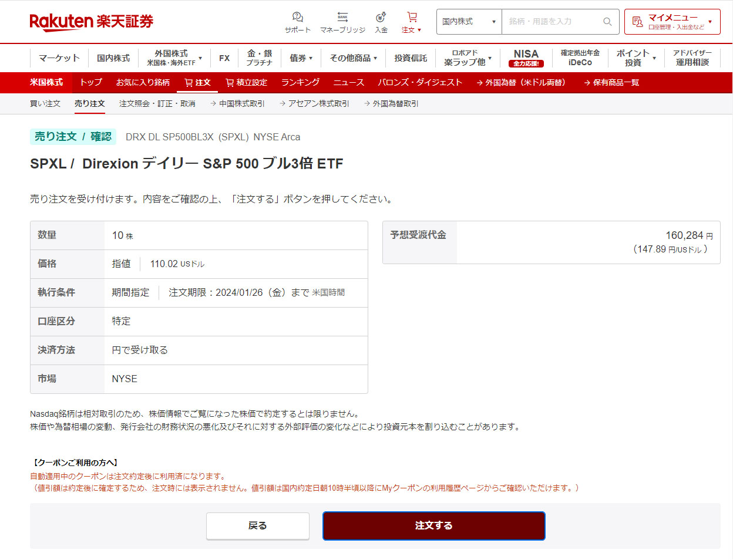Click the search magnifier icon
This screenshot has height=560, width=733.
(x=607, y=22)
